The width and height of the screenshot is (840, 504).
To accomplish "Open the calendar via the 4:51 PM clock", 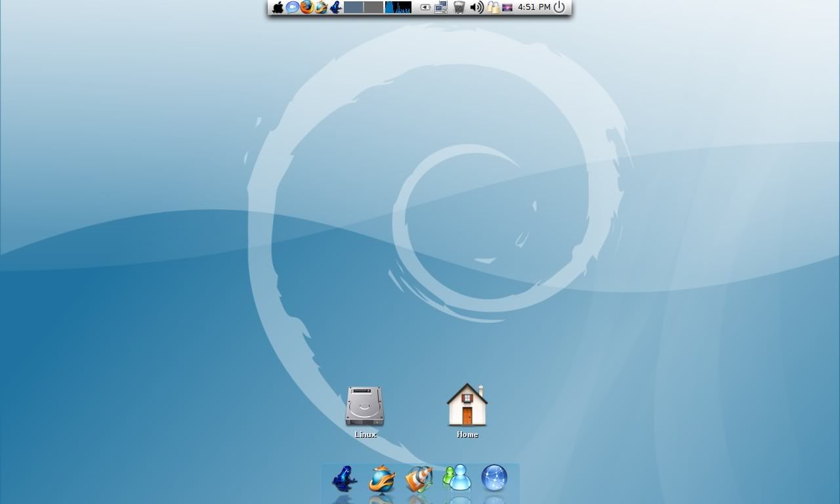I will pos(534,7).
